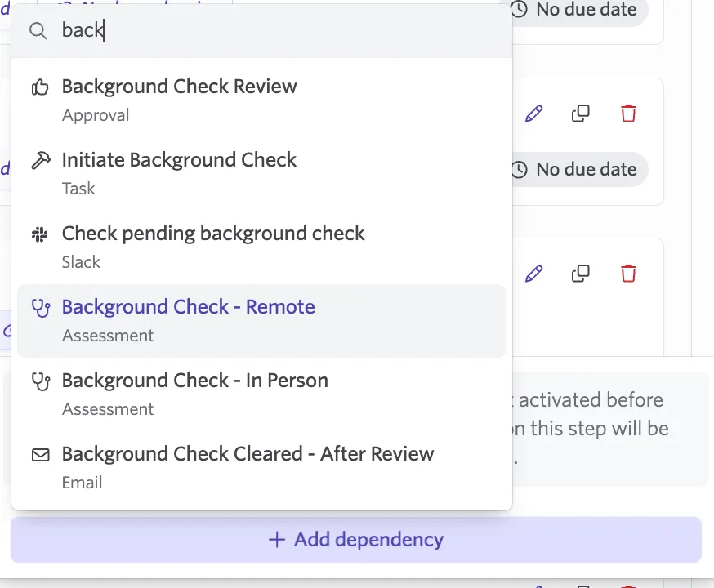Click the upper pencil edit icon
Viewport: 714px width, 588px height.
coord(533,114)
